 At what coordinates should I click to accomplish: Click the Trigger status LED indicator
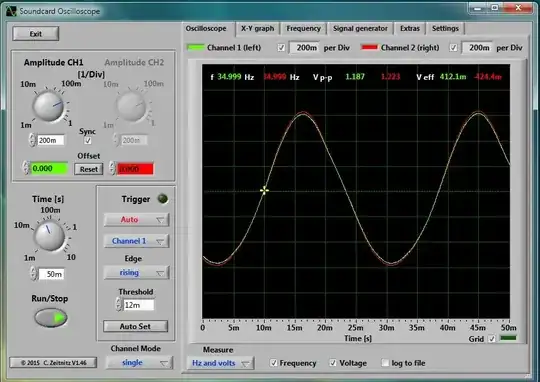[163, 199]
